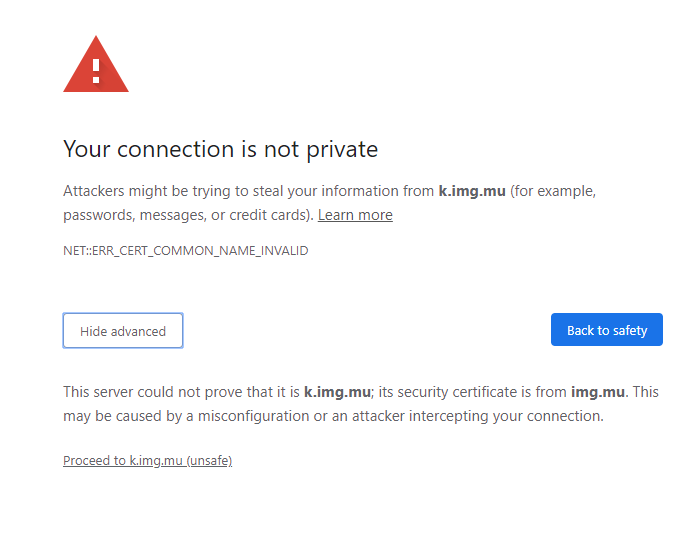Click bold k.img.mu after 'prove that it is'
Image resolution: width=698 pixels, height=550 pixels.
[x=338, y=392]
